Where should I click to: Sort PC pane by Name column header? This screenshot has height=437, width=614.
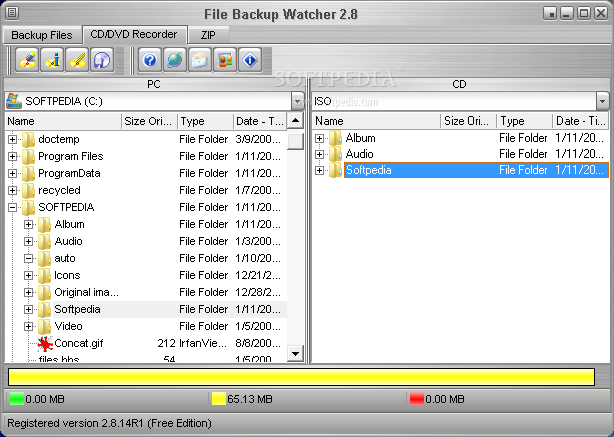pyautogui.click(x=63, y=121)
